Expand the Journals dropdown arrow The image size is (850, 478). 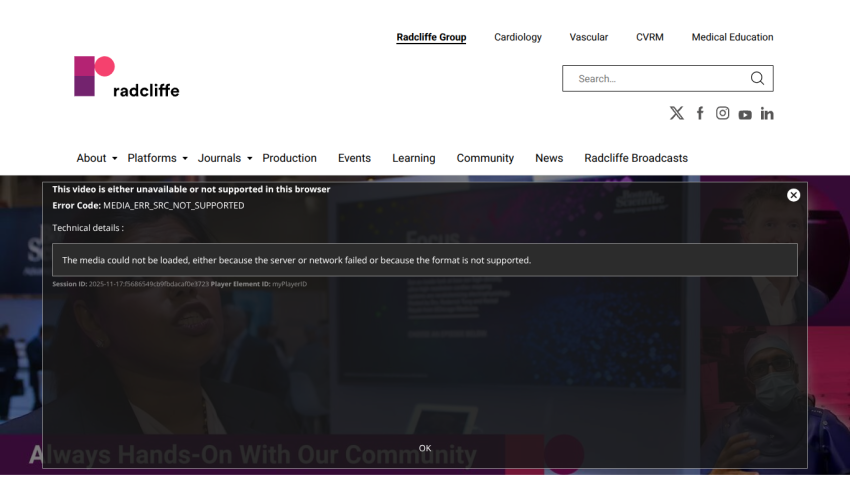(249, 158)
